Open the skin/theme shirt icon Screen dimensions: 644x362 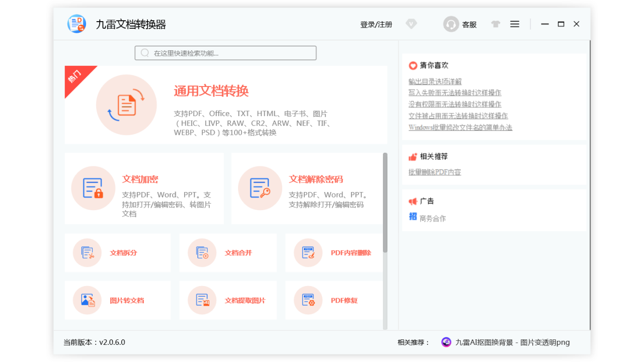click(496, 24)
